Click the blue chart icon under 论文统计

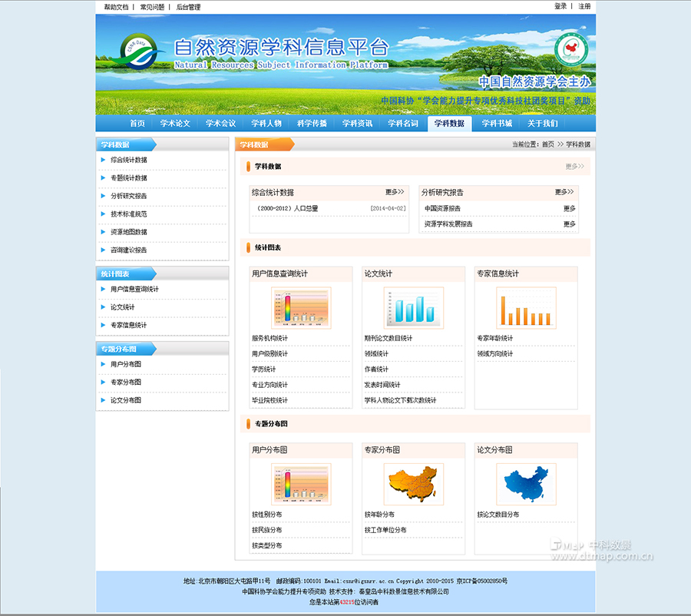click(x=412, y=306)
